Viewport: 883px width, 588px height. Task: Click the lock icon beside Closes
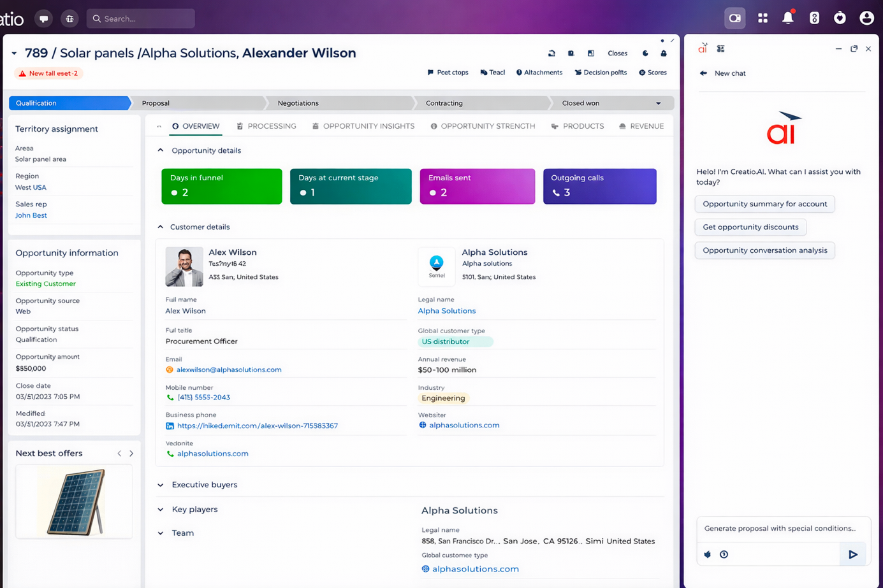coord(664,54)
